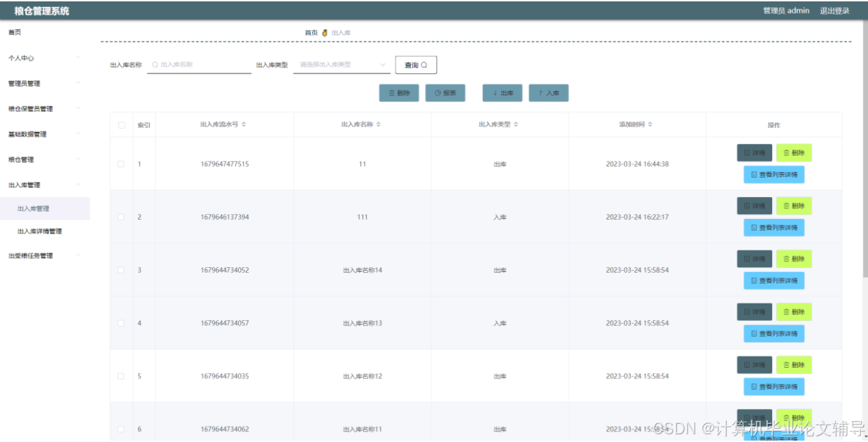
Task: Click trash icon in 出入库名称12 row 删除 button
Action: tap(786, 365)
